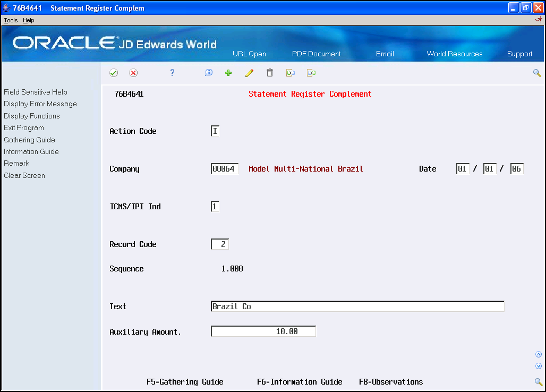This screenshot has height=392, width=546.
Task: Click the previous record arrow icon
Action: 291,73
